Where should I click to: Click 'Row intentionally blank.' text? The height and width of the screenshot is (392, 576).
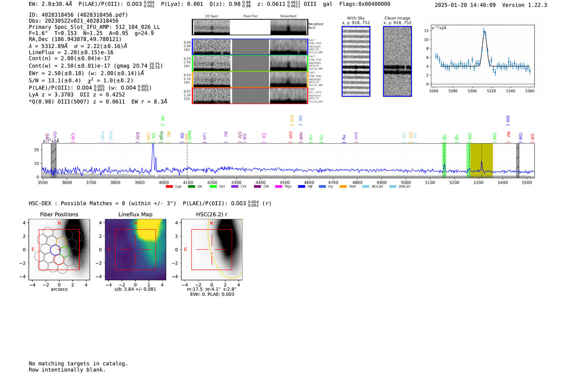(x=67, y=370)
